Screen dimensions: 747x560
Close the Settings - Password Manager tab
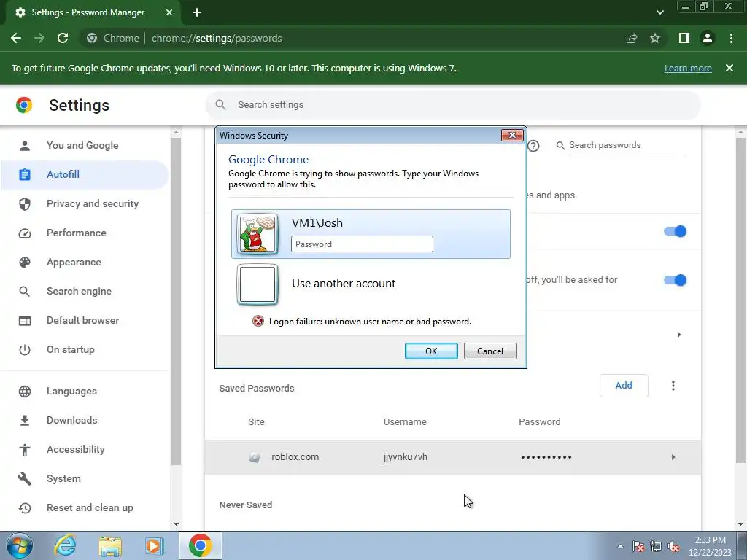tap(169, 12)
